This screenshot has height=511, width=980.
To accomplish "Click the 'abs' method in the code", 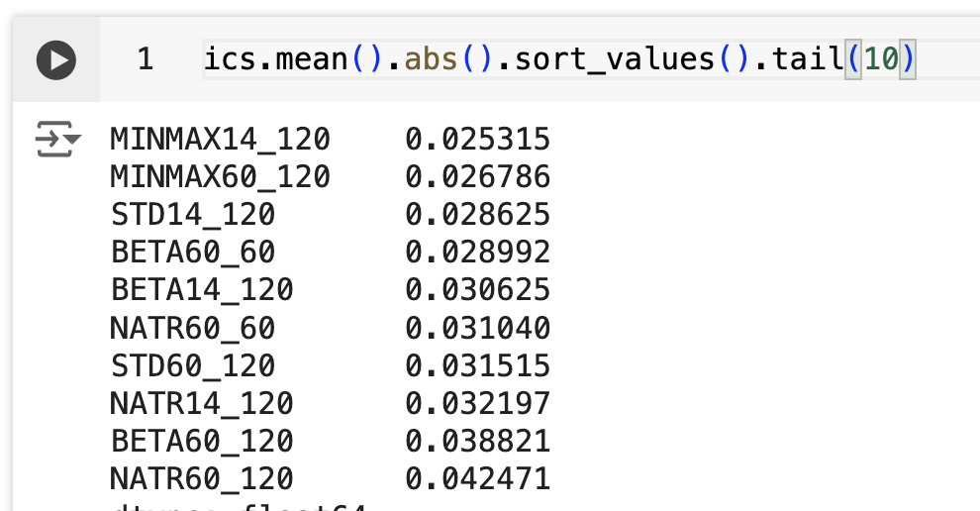I will 433,59.
